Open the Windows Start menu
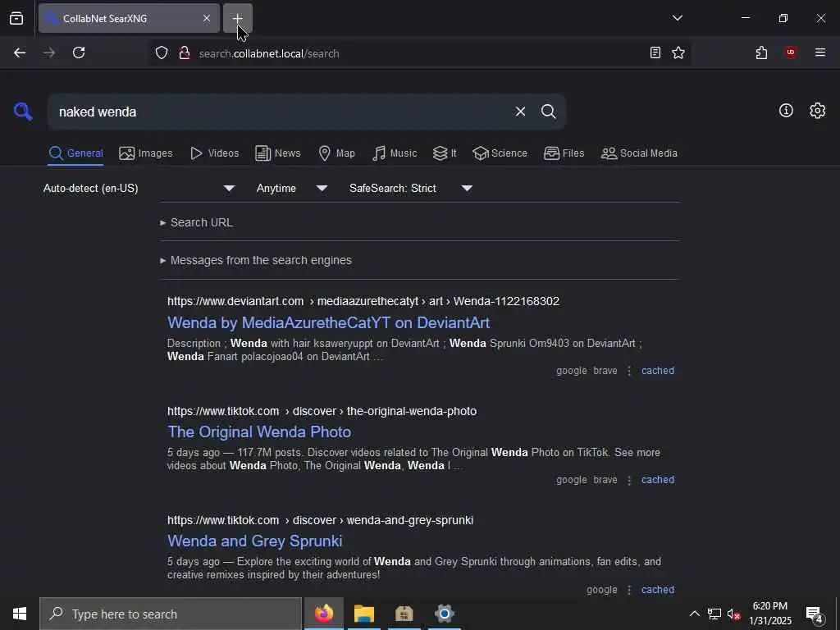This screenshot has height=630, width=840. click(20, 614)
